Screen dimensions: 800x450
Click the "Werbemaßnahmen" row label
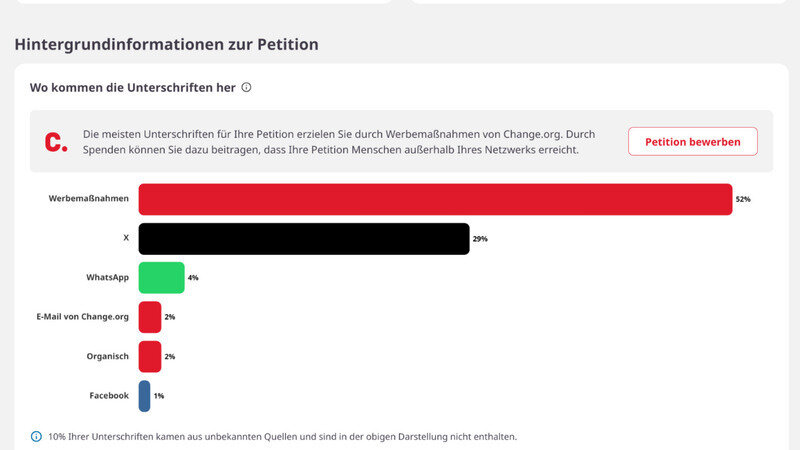[89, 199]
